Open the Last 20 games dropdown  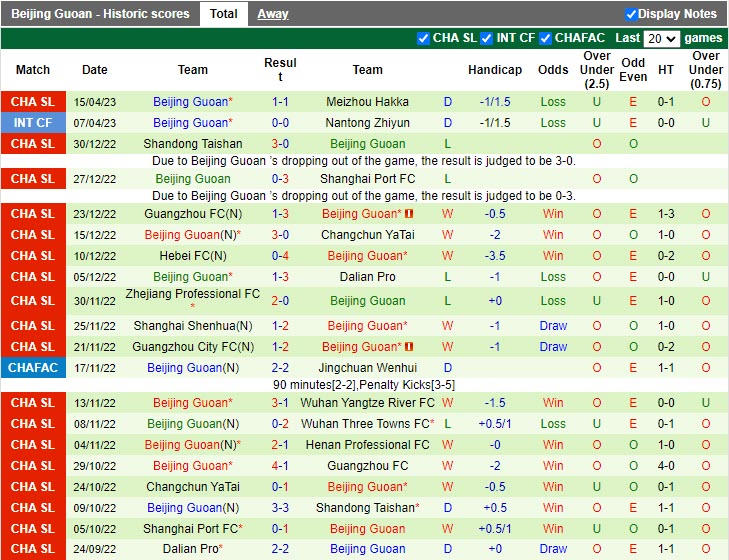tap(661, 39)
